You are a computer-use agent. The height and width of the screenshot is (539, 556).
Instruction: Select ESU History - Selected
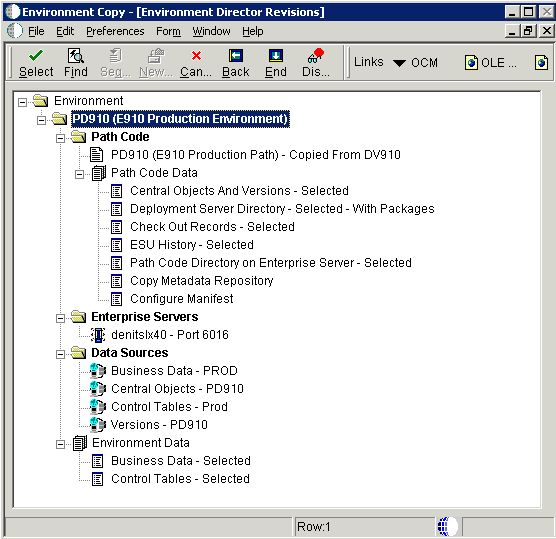[x=192, y=245]
